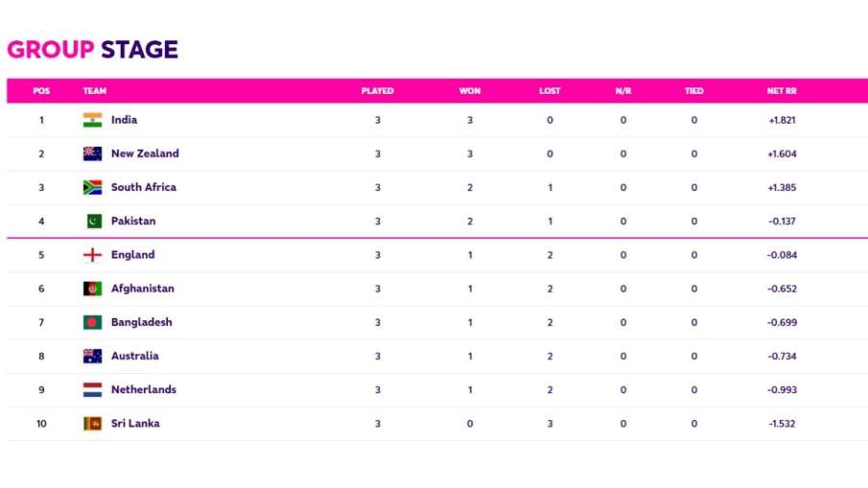Click the WON column header
This screenshot has height=488, width=868.
click(x=470, y=91)
